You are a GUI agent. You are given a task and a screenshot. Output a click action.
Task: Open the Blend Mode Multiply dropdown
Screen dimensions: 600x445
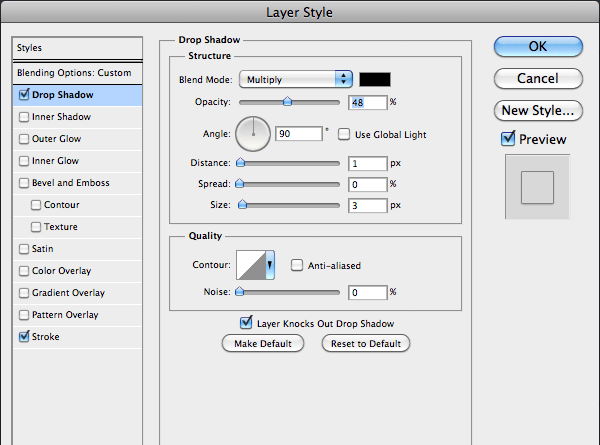point(295,79)
